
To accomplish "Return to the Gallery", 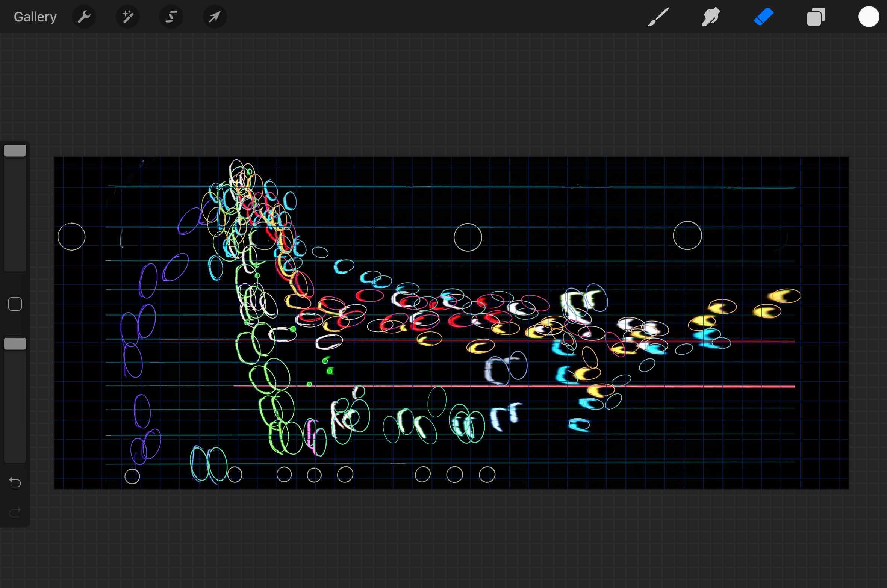I will pos(35,17).
